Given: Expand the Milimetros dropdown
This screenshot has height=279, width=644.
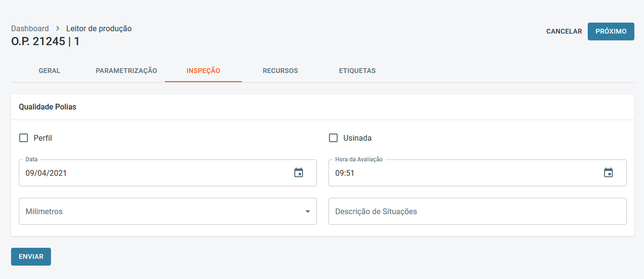Looking at the screenshot, I should click(x=307, y=211).
